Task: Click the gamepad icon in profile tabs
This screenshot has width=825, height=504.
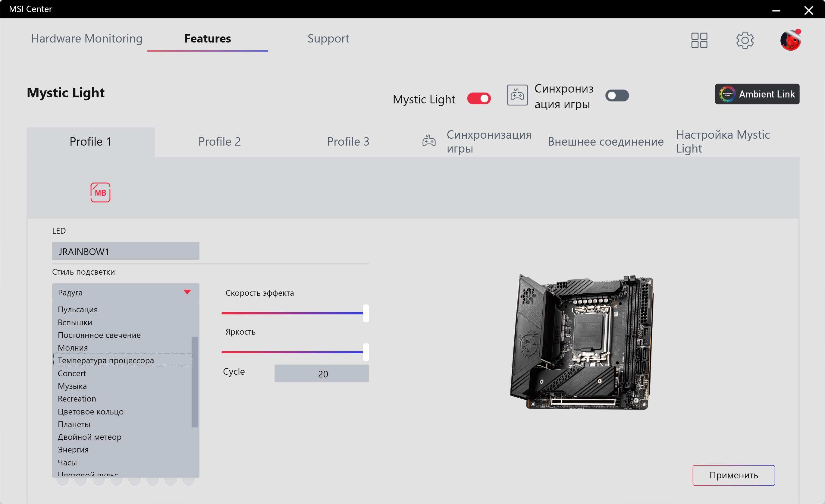Action: pos(428,141)
